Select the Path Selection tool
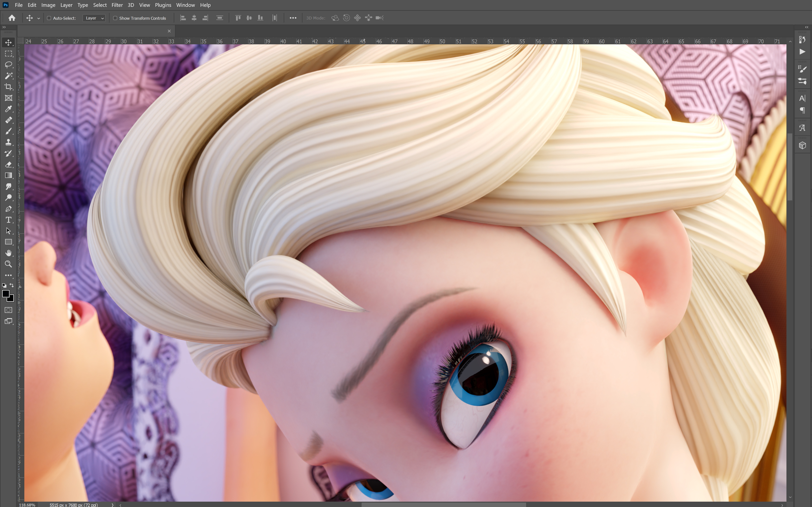The height and width of the screenshot is (507, 812). pos(8,231)
